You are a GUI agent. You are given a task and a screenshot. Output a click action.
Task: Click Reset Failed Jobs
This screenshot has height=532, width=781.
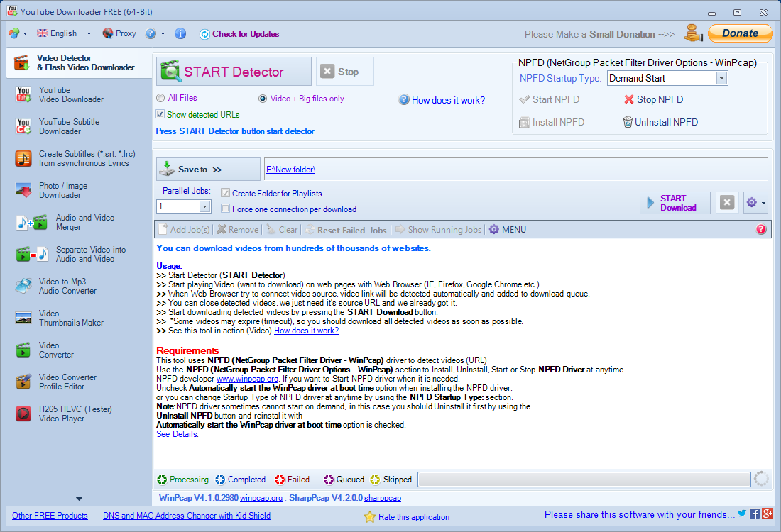[x=346, y=229]
